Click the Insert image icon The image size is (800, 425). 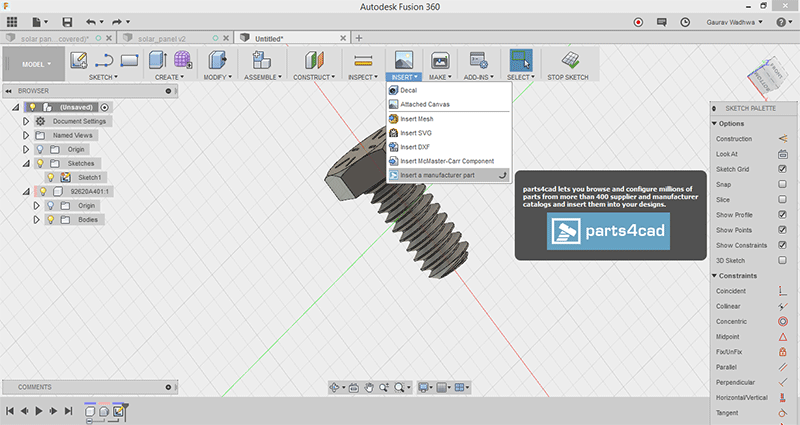tap(404, 60)
